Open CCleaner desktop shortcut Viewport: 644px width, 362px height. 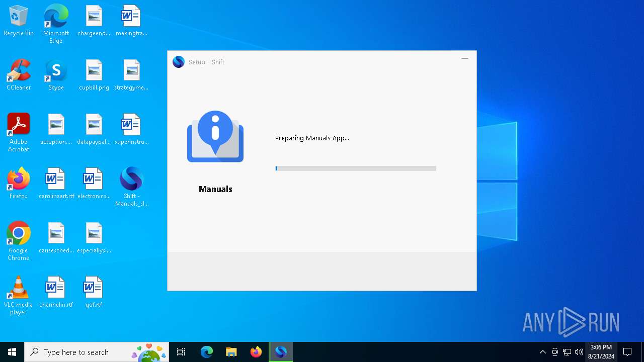[19, 75]
